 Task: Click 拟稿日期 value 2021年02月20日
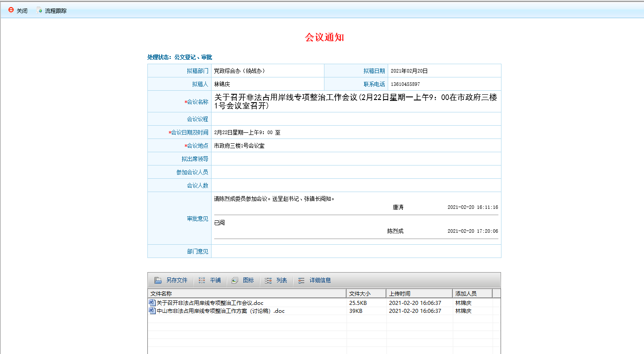[x=409, y=71]
